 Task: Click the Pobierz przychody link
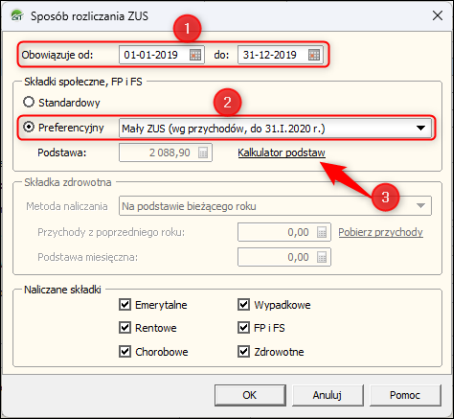pyautogui.click(x=380, y=232)
